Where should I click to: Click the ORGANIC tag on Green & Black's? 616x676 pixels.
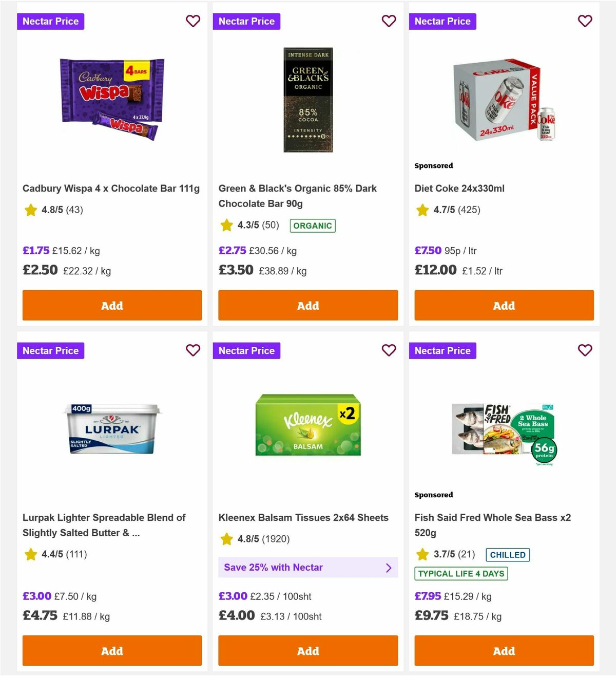pos(313,225)
